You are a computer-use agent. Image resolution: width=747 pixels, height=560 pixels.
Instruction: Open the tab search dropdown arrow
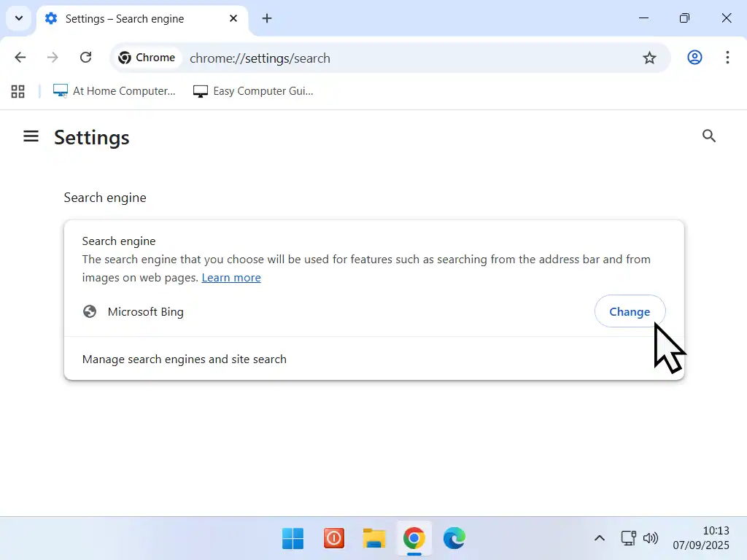point(19,18)
